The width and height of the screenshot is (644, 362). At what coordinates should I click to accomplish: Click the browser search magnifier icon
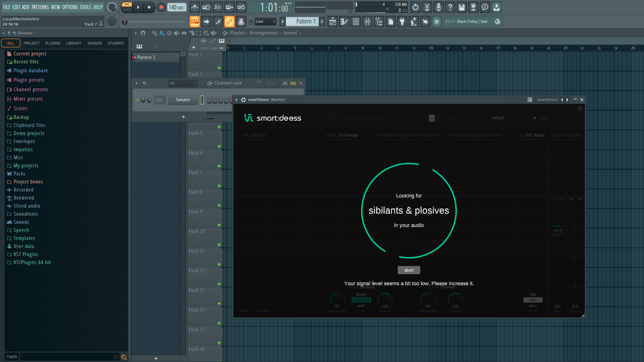[x=124, y=357]
